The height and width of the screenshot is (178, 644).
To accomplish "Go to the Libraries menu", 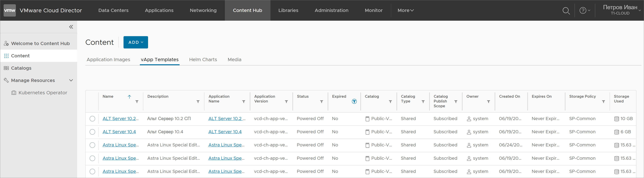I will [x=288, y=10].
